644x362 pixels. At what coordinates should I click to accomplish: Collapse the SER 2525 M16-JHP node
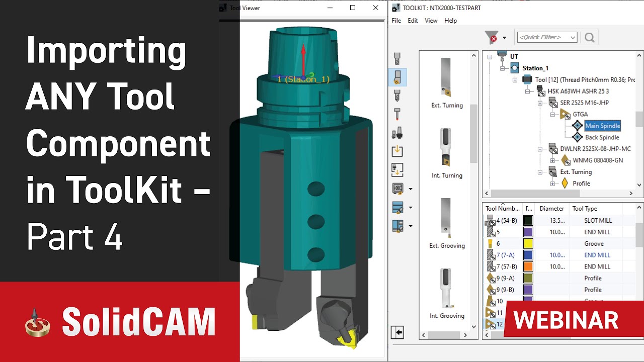pyautogui.click(x=540, y=103)
